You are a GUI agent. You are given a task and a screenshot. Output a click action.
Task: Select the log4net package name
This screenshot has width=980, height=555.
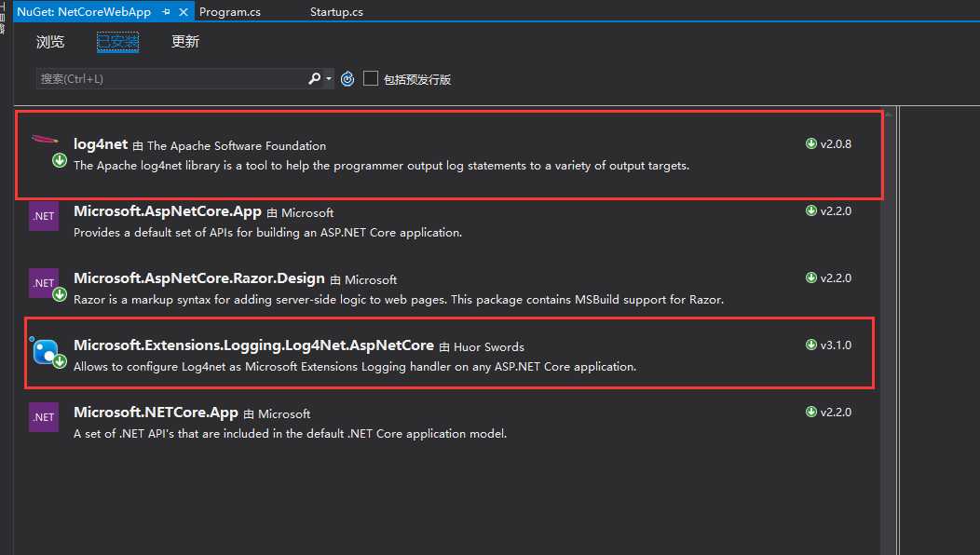point(101,144)
